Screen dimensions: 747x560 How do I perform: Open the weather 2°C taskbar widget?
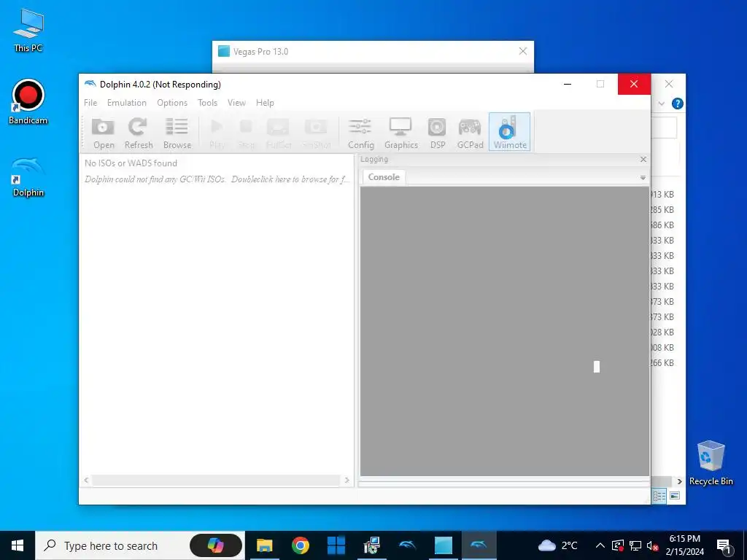557,545
